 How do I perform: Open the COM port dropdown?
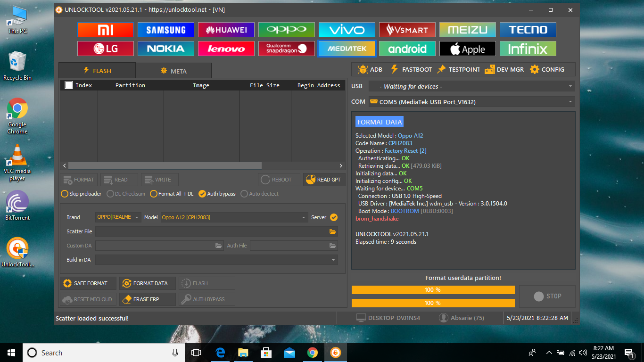pos(472,102)
